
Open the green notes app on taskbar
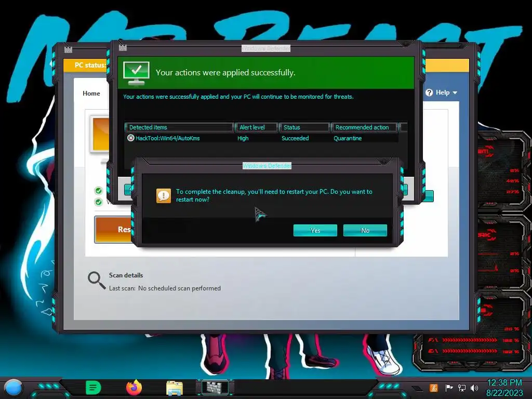(94, 388)
